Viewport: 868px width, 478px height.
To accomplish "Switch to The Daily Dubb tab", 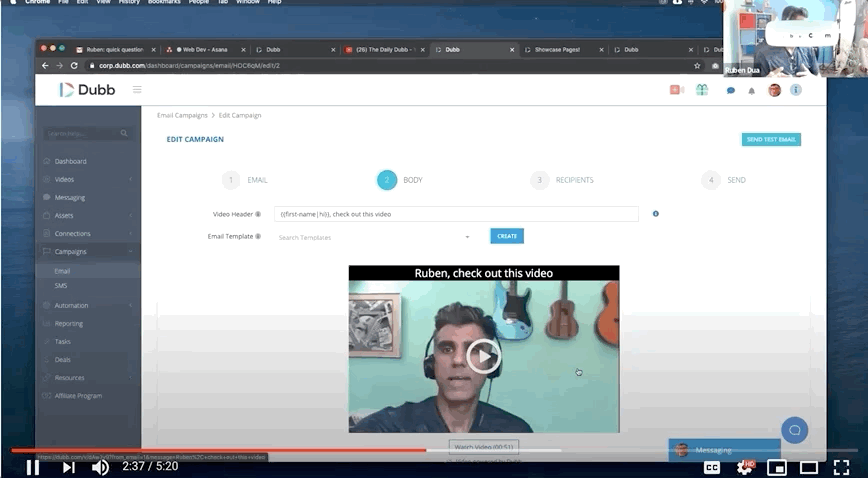I will click(384, 50).
